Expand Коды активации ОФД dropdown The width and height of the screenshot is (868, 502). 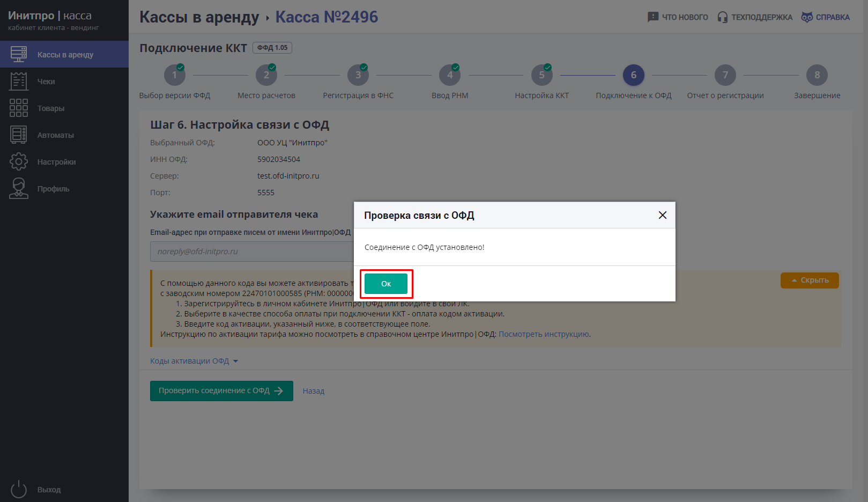194,361
